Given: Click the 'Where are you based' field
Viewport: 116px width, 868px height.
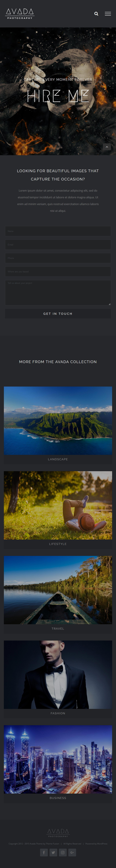Looking at the screenshot, I should click(58, 272).
